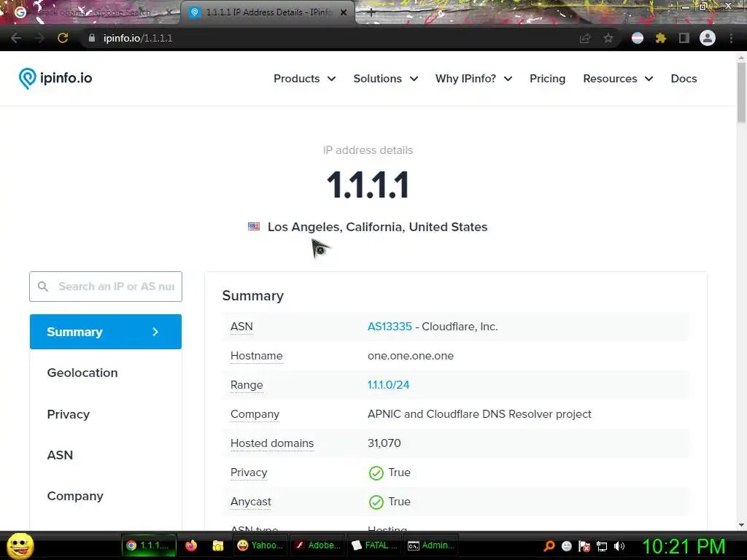This screenshot has height=560, width=747.
Task: Open the file manager taskbar icon
Action: (217, 545)
